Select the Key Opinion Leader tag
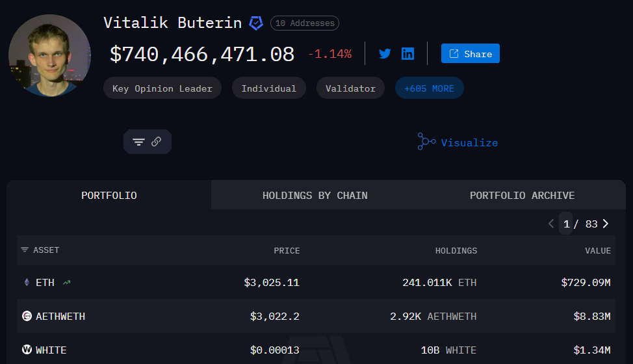The width and height of the screenshot is (633, 364). (x=162, y=88)
